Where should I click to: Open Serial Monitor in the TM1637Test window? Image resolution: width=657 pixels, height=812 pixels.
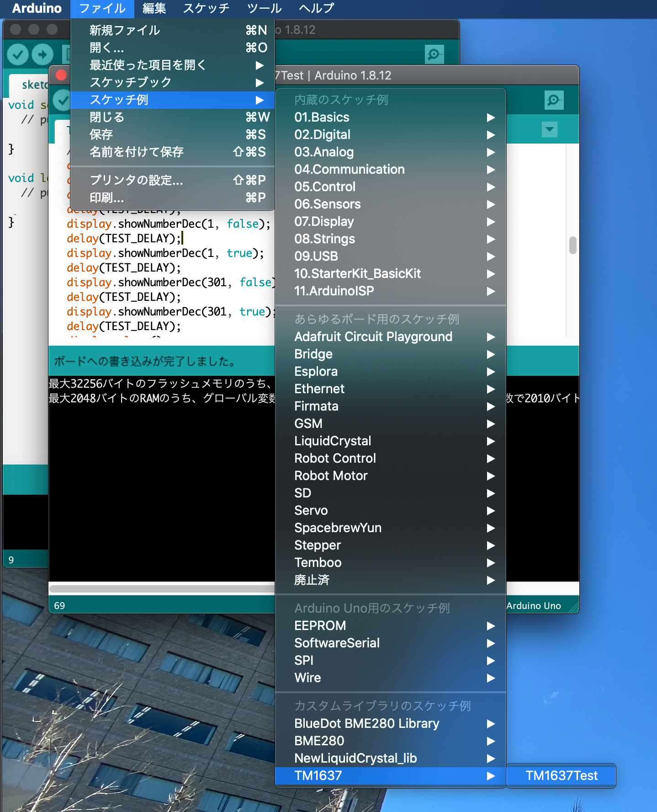click(x=554, y=100)
